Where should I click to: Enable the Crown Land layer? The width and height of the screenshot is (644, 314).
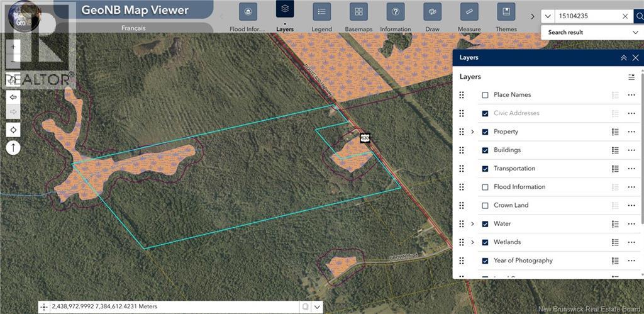(x=485, y=206)
